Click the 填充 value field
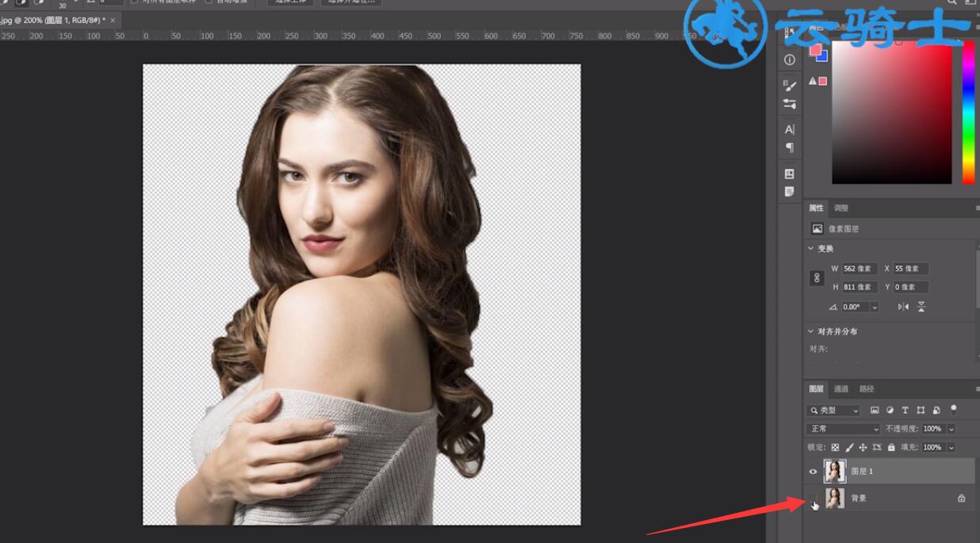 tap(934, 447)
